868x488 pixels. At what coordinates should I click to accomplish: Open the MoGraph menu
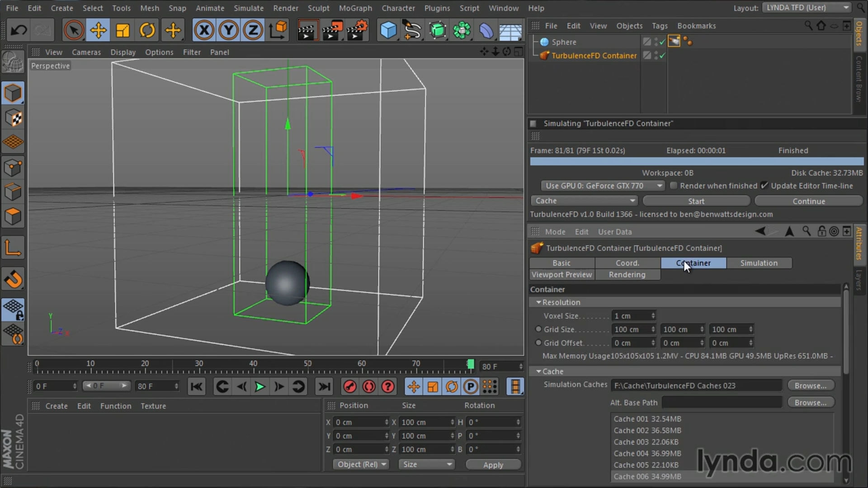(355, 8)
